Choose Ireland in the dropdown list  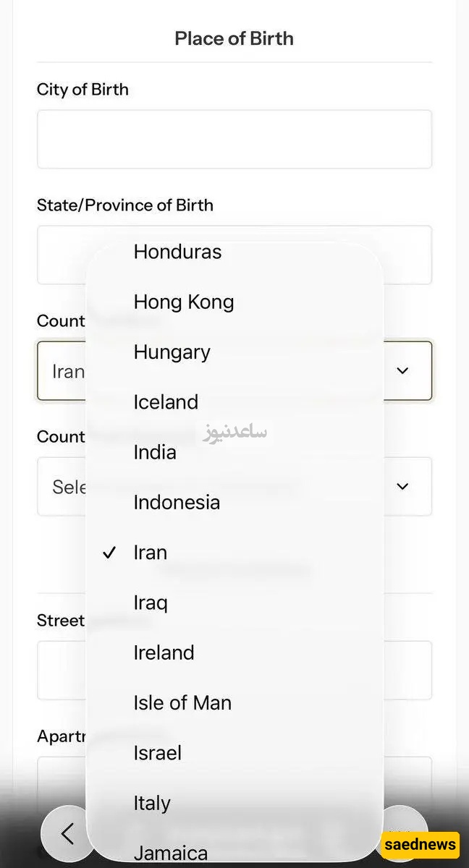tap(164, 652)
